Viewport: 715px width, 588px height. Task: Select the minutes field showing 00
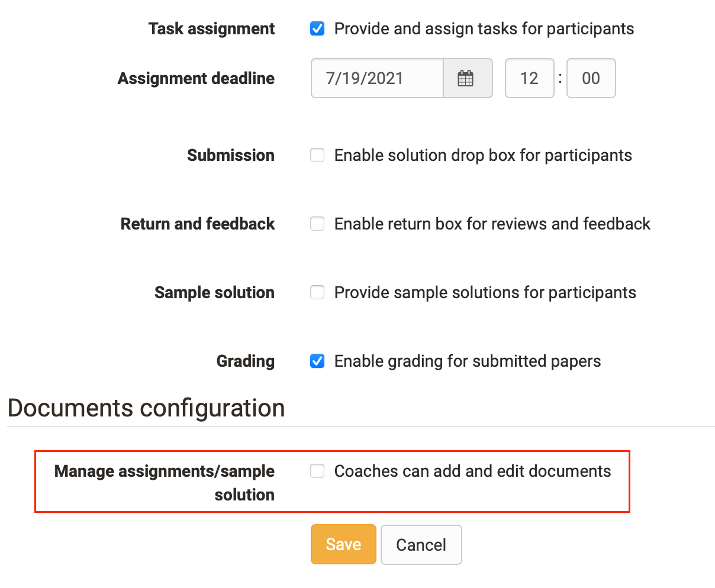pyautogui.click(x=591, y=78)
